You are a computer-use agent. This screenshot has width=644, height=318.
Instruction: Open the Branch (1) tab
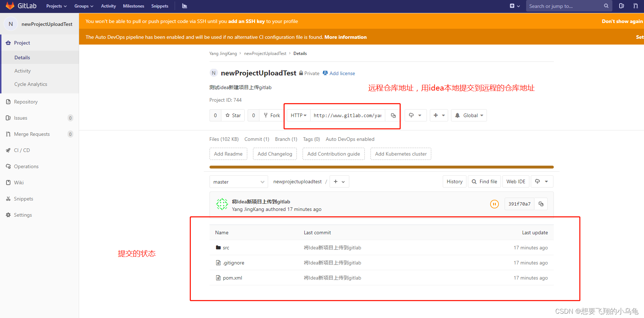pyautogui.click(x=286, y=139)
